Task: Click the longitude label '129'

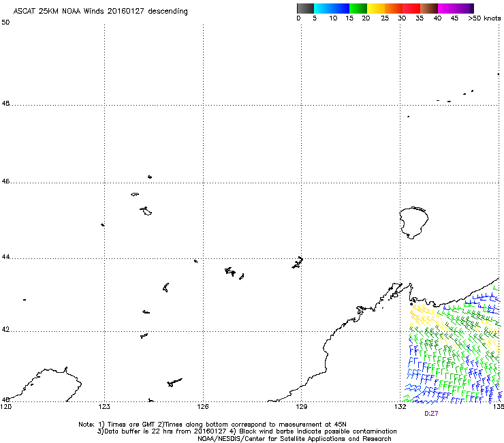Action: [302, 407]
